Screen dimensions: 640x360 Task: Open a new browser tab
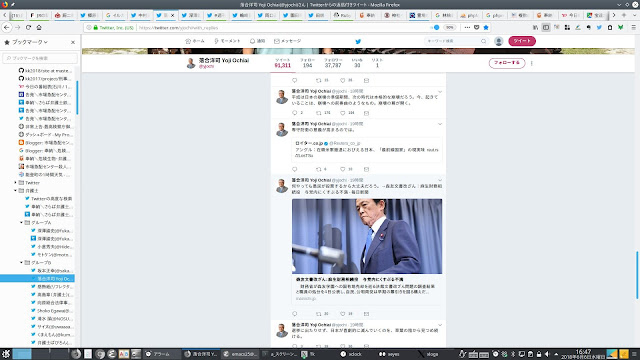click(624, 15)
